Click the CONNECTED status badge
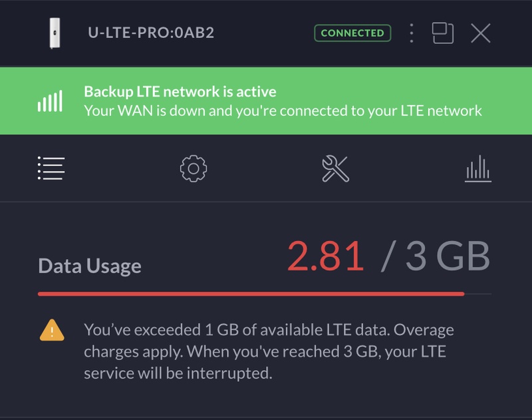This screenshot has width=532, height=420. coord(352,33)
